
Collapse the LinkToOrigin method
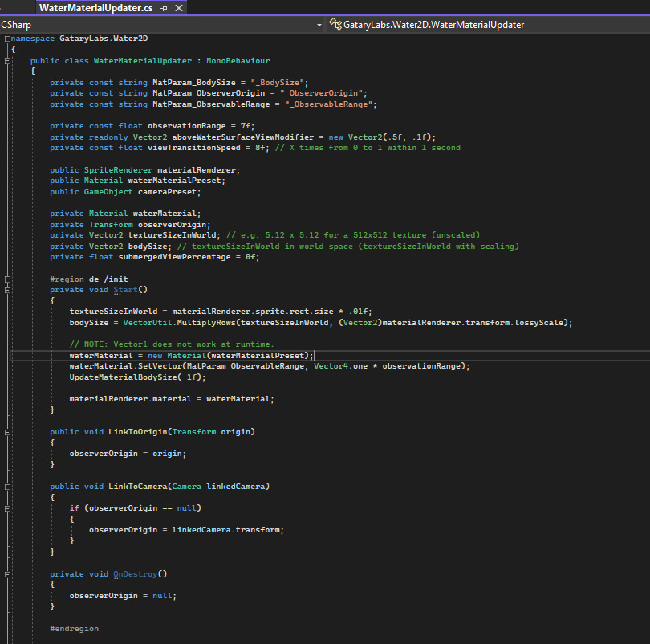(x=7, y=432)
